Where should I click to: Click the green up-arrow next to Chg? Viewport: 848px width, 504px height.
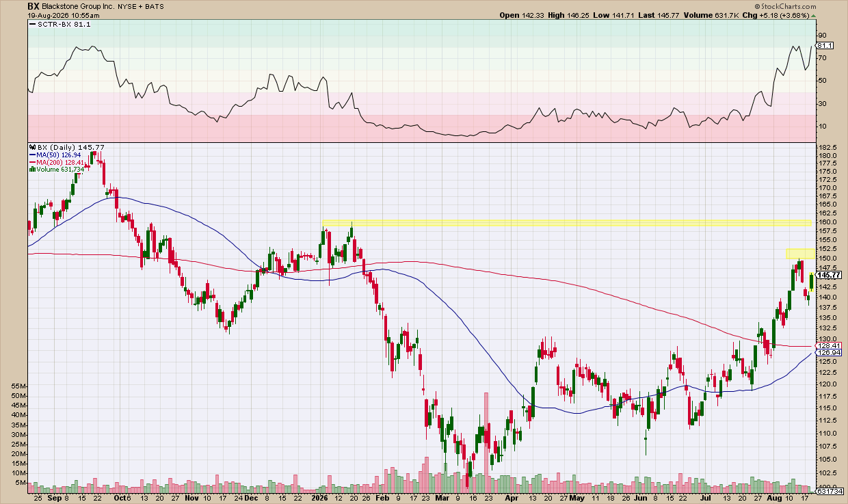tap(812, 15)
